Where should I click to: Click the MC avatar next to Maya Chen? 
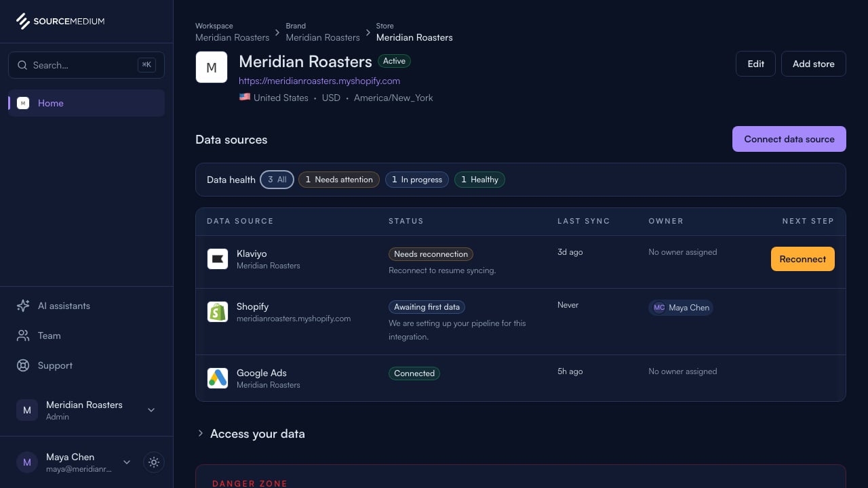tap(659, 308)
